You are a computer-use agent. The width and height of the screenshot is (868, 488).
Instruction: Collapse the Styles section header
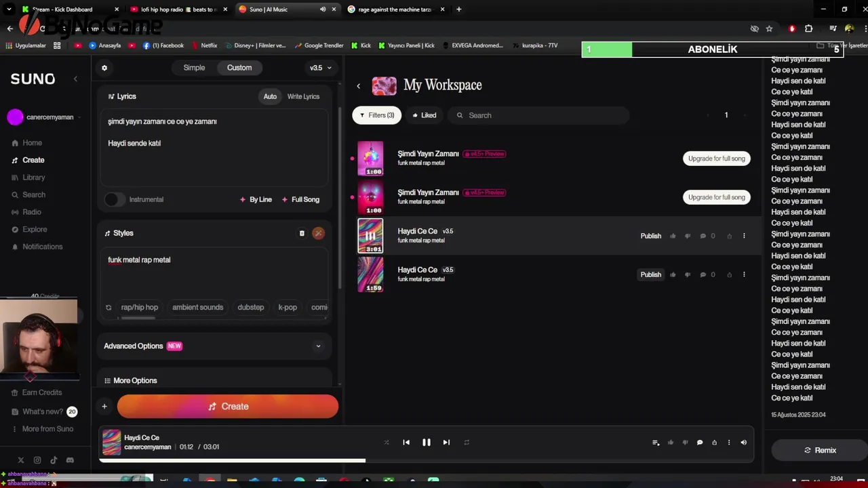(x=119, y=233)
